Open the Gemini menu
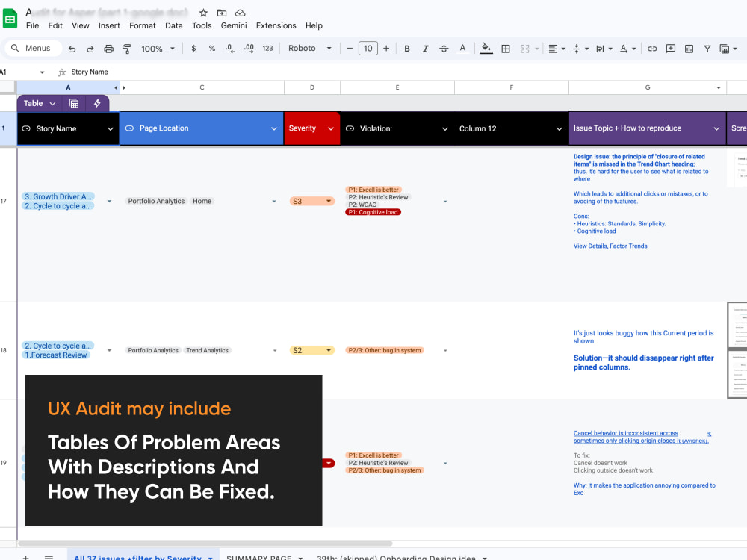 pyautogui.click(x=233, y=25)
